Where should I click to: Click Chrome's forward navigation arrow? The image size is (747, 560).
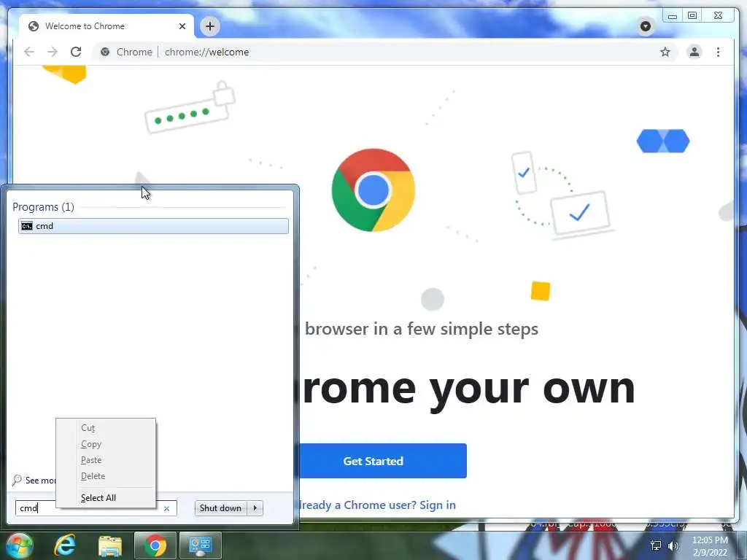point(53,52)
